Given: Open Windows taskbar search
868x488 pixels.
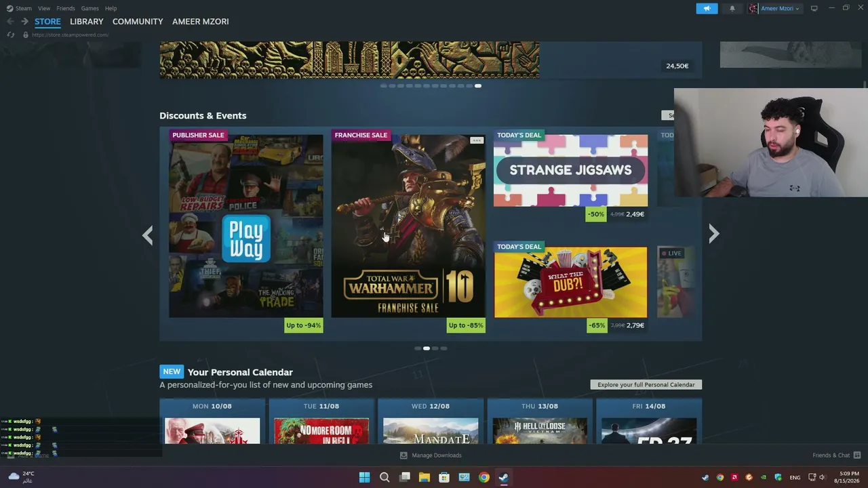Looking at the screenshot, I should pyautogui.click(x=384, y=477).
